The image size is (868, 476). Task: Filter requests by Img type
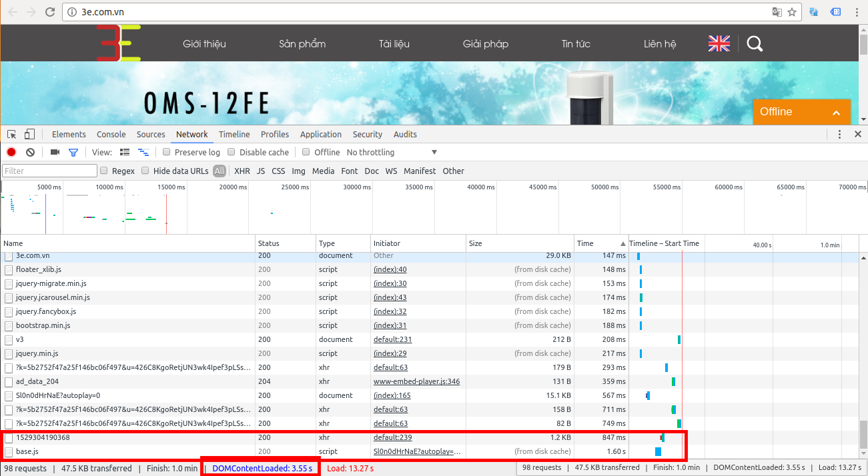[298, 171]
